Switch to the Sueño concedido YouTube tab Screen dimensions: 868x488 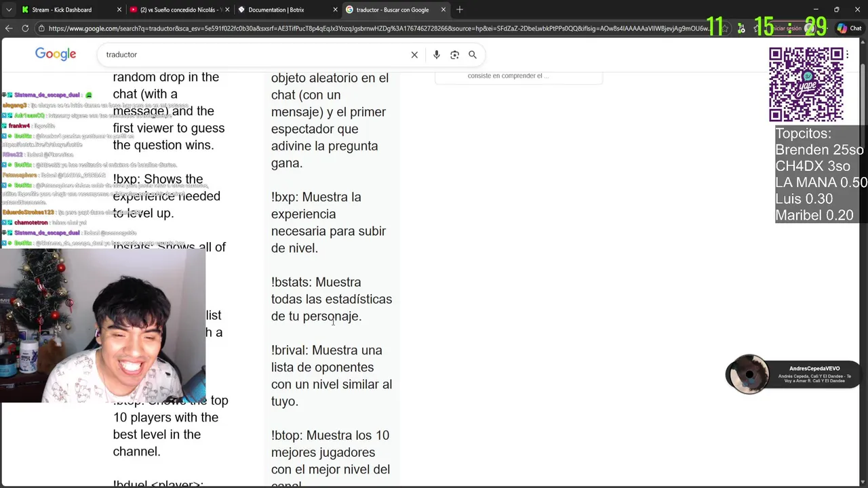tap(180, 9)
